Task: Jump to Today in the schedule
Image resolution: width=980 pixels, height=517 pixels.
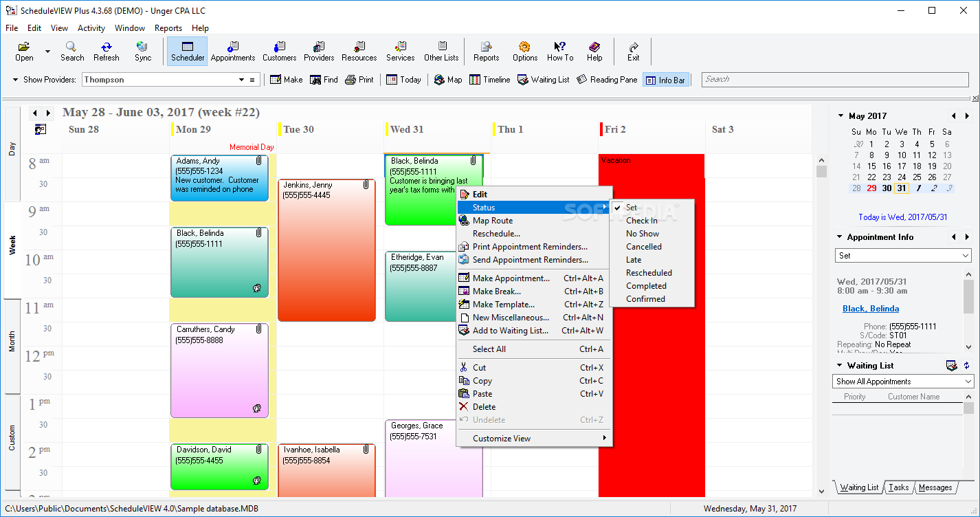Action: 403,80
